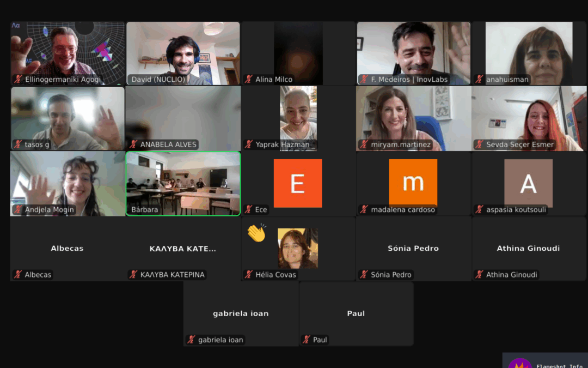The image size is (588, 368).
Task: Click the David (NUCLIO) name label
Action: (158, 79)
